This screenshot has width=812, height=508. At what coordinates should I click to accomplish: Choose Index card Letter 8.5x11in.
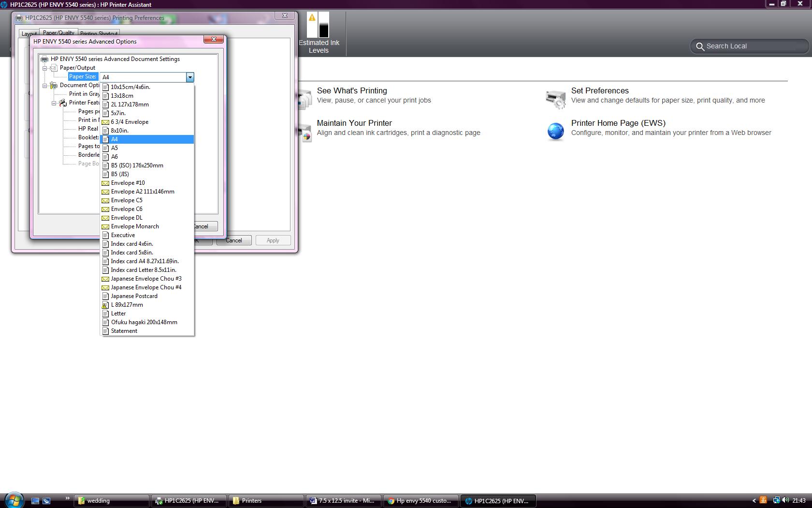147,270
